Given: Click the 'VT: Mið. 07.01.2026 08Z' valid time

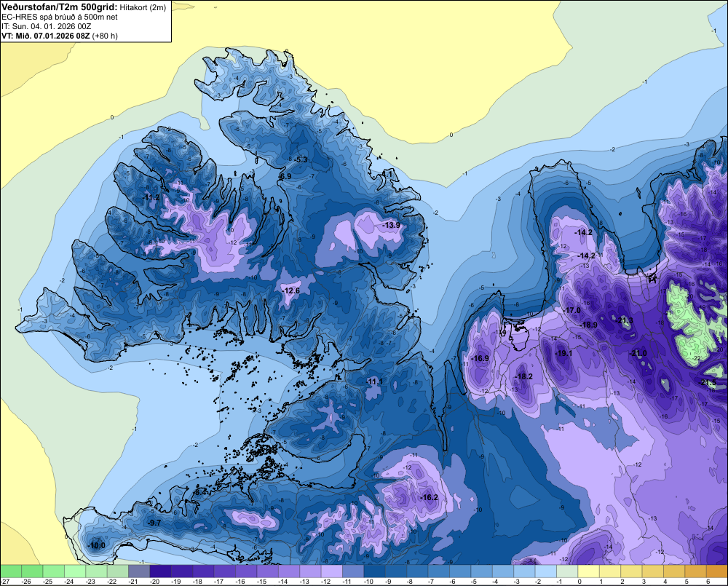Looking at the screenshot, I should pyautogui.click(x=45, y=36).
